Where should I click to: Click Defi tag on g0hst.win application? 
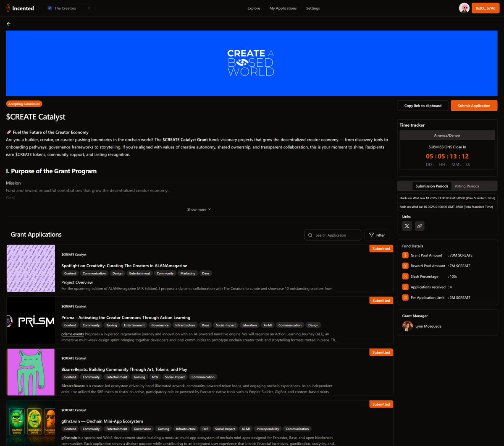pos(205,429)
